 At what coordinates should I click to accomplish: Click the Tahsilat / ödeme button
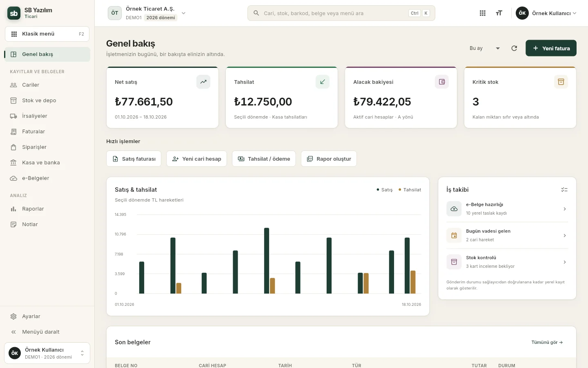[x=264, y=159]
